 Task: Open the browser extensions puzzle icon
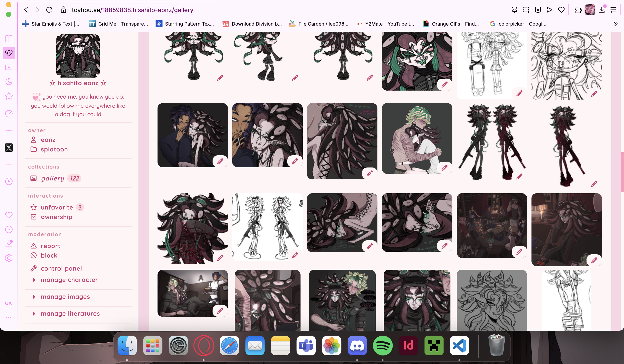point(578,10)
